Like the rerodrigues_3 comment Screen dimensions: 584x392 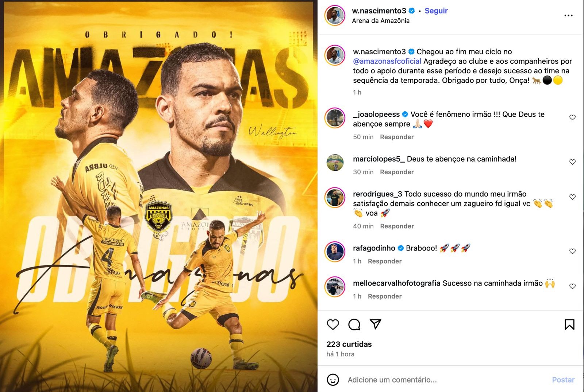point(572,197)
